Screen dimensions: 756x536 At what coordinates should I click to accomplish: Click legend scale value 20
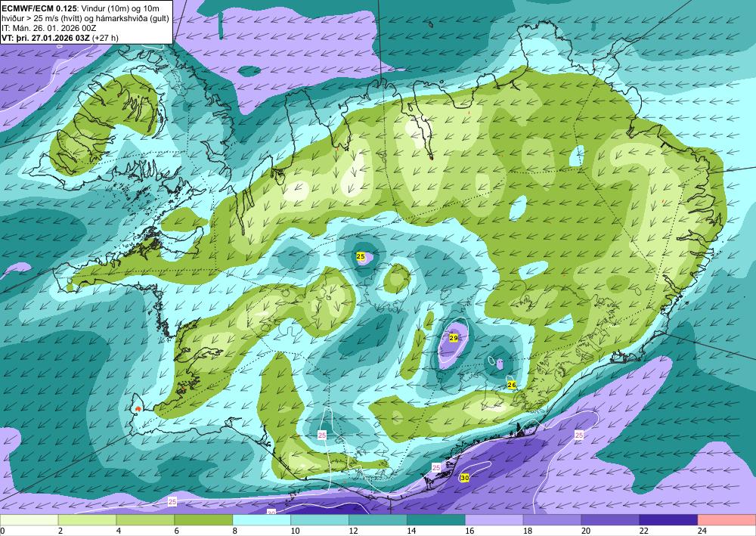coord(586,531)
